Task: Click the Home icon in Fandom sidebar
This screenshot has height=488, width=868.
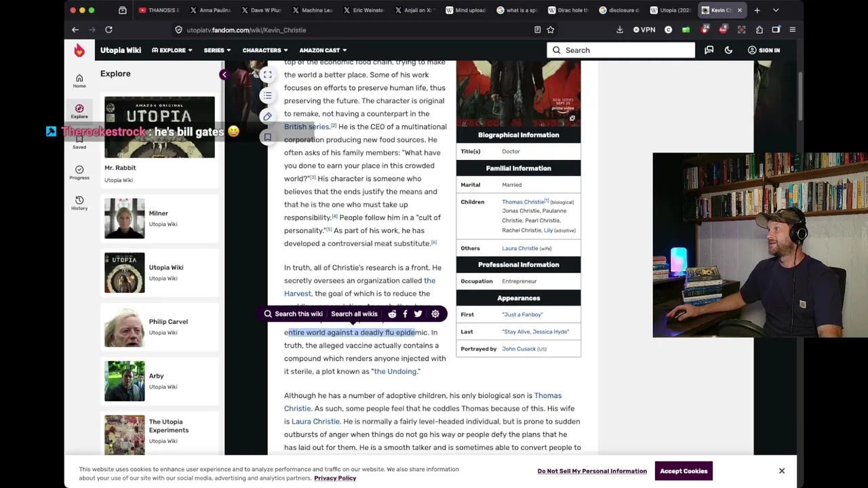Action: (79, 81)
